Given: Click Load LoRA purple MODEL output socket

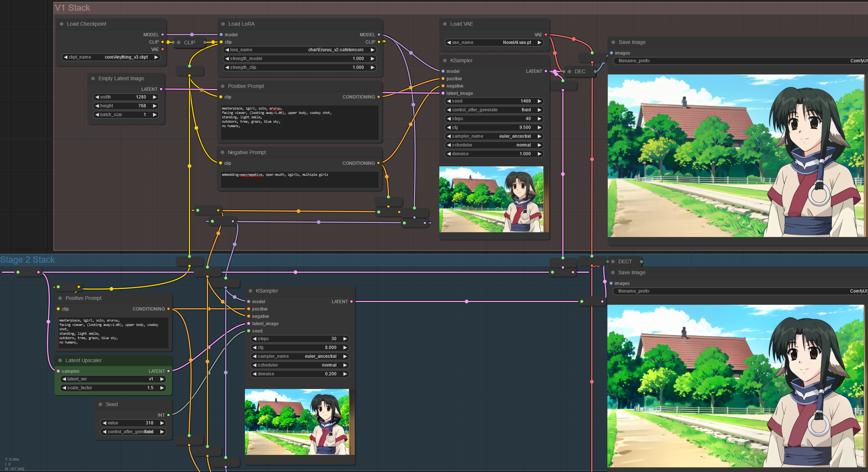Looking at the screenshot, I should click(x=379, y=34).
